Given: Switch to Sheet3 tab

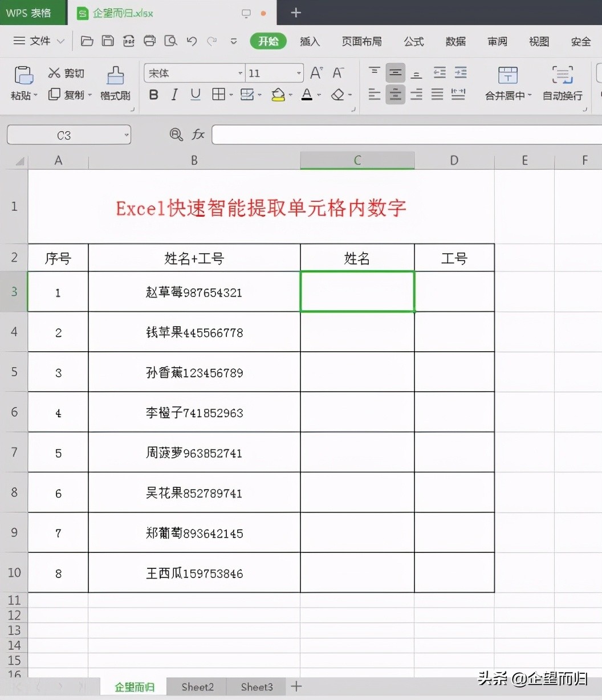Looking at the screenshot, I should (257, 687).
